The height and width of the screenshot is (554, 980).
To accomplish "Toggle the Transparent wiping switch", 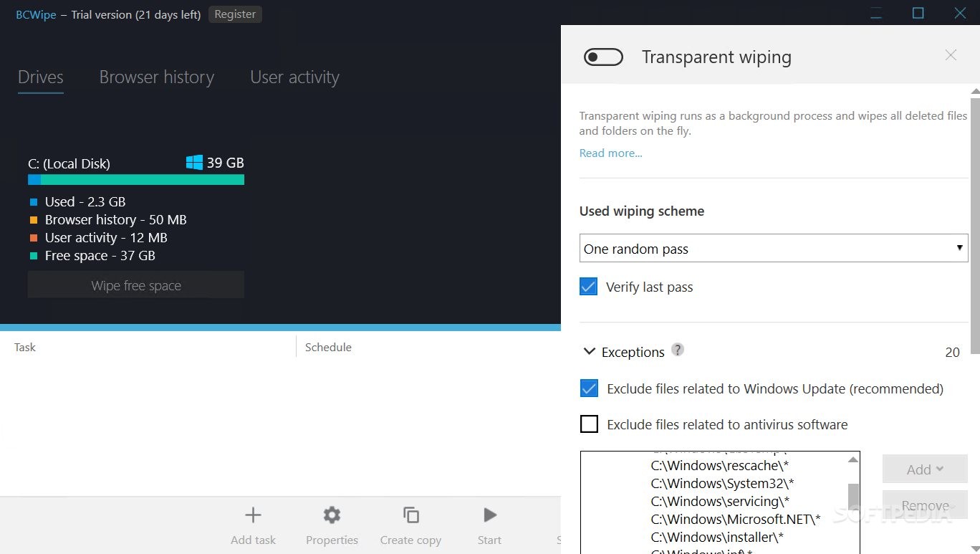I will [x=603, y=57].
